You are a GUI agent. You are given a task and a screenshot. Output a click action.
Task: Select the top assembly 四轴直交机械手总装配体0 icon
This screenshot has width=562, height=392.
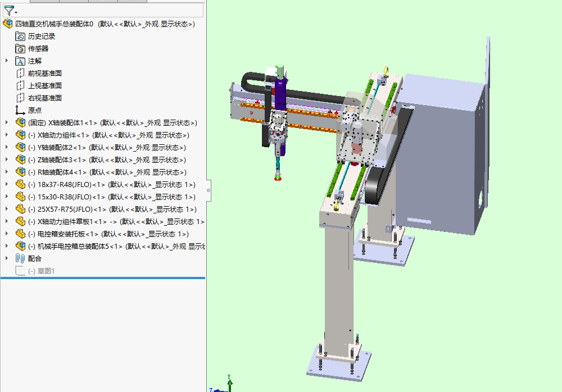click(7, 24)
